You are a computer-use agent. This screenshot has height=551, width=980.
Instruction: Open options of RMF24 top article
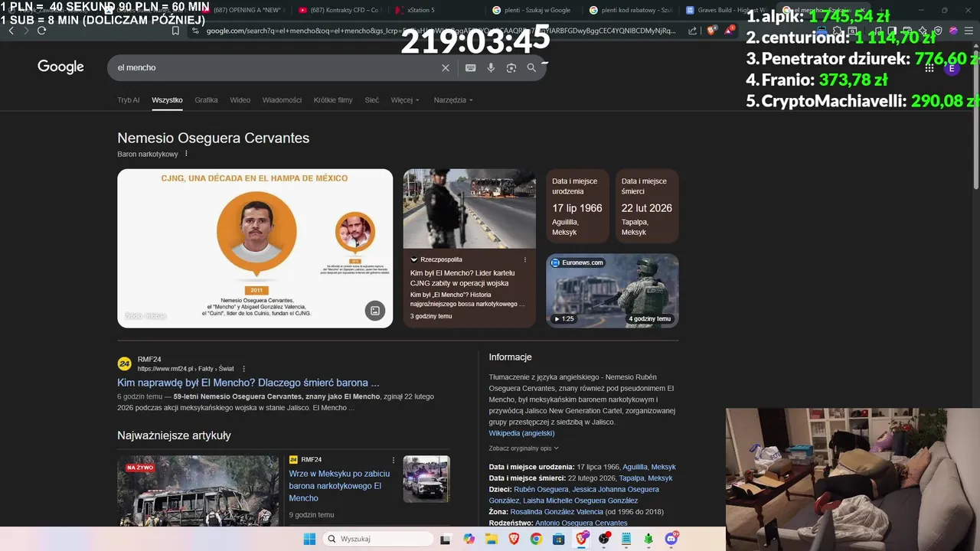coord(394,460)
